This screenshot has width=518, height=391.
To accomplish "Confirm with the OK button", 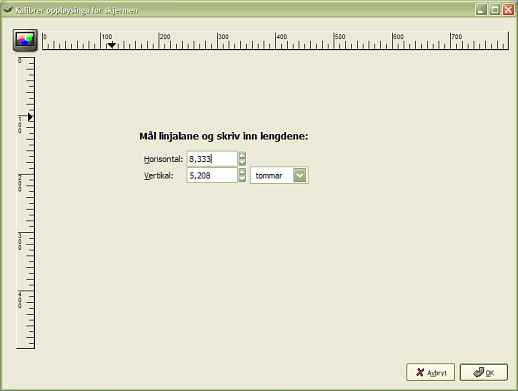I will (x=484, y=372).
